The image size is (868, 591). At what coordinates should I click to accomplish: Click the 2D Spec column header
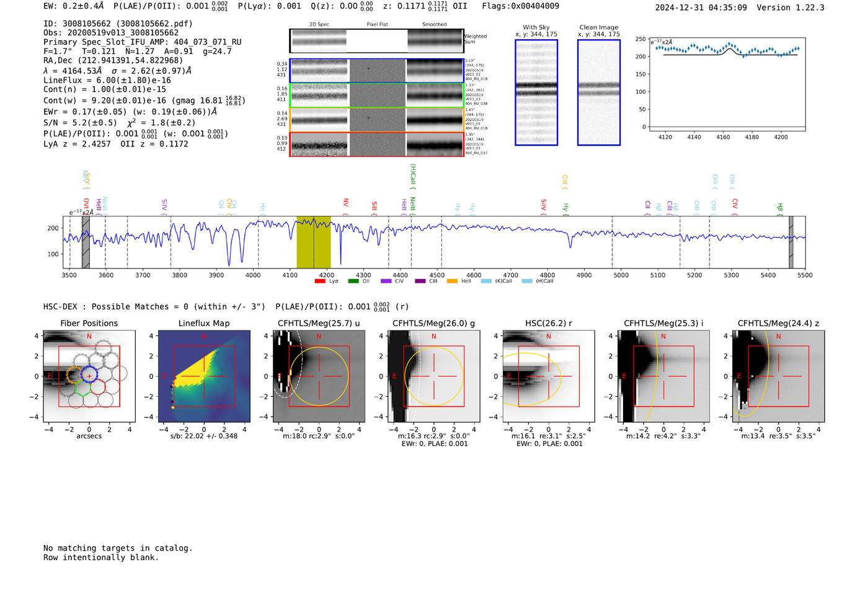(319, 25)
